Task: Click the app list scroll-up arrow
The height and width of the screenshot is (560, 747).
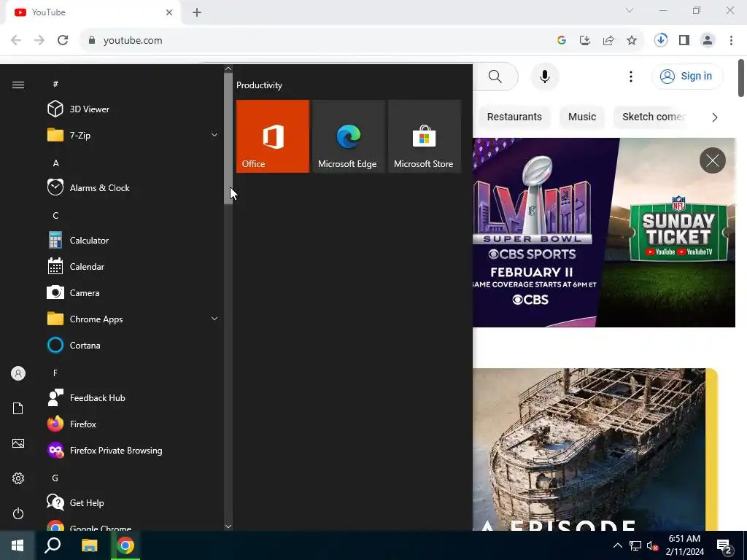Action: 228,69
